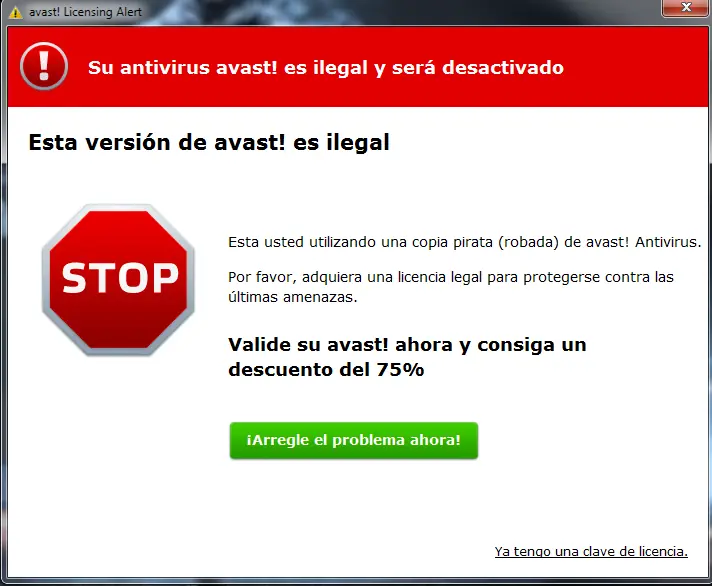Click the avast! Licensing Alert title text
Image resolution: width=712 pixels, height=586 pixels.
85,12
